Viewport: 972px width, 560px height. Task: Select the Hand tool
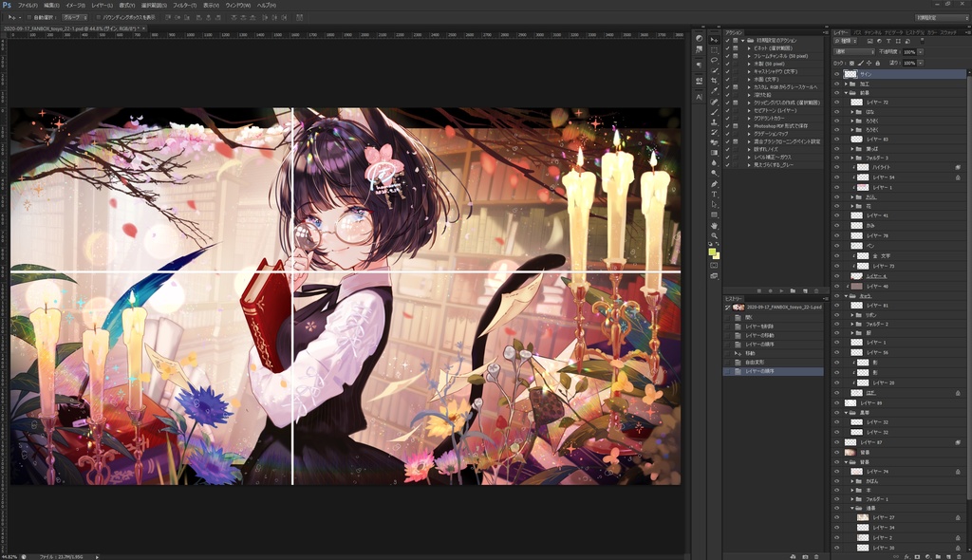[714, 226]
